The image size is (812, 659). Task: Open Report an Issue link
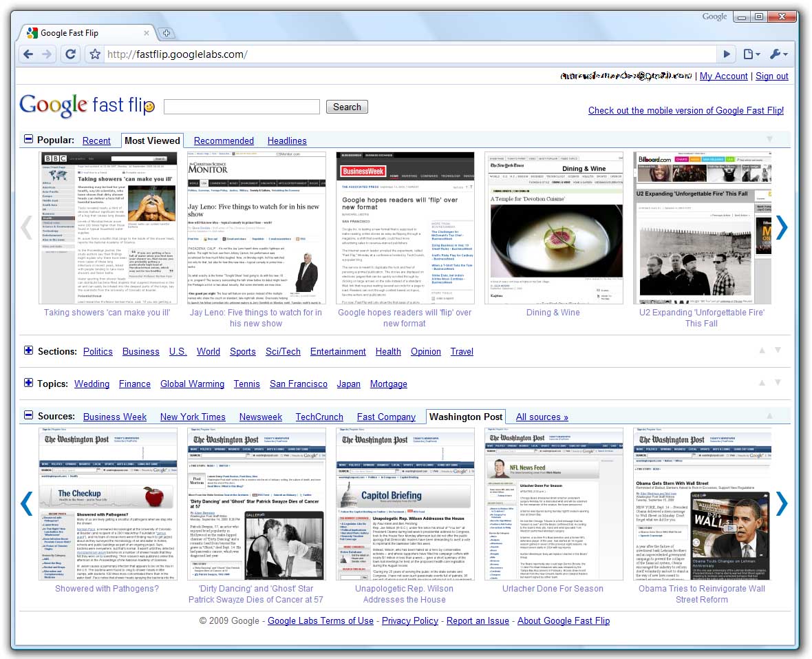[478, 620]
